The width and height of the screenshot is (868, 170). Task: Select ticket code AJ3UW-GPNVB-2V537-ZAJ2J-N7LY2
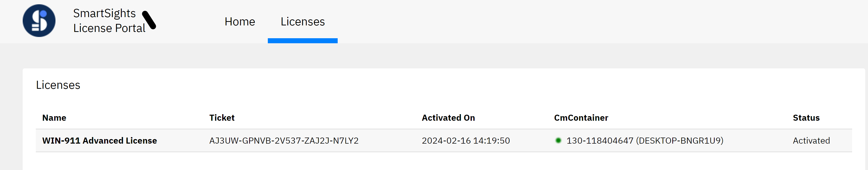(284, 141)
